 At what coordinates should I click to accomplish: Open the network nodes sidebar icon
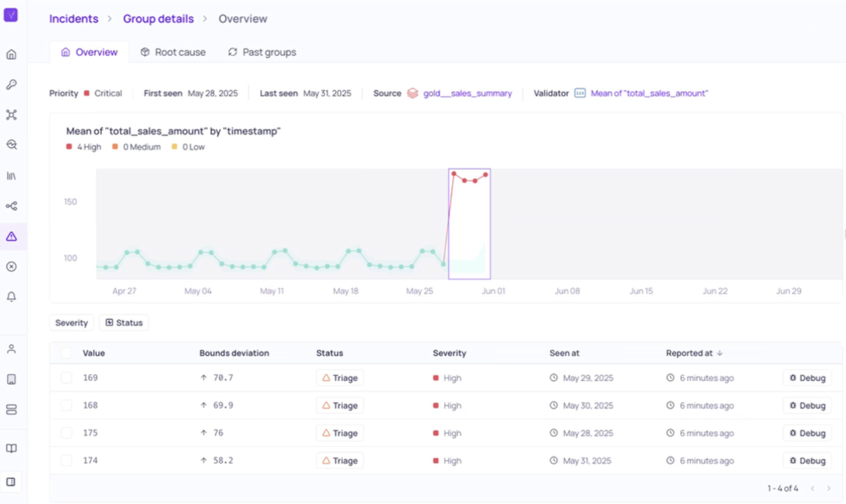[x=11, y=115]
